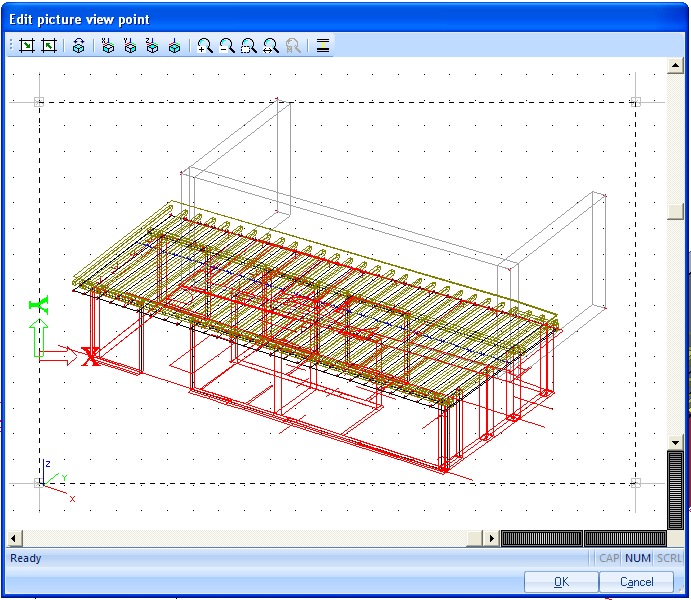Click the OK button
This screenshot has height=600, width=691.
tap(561, 582)
